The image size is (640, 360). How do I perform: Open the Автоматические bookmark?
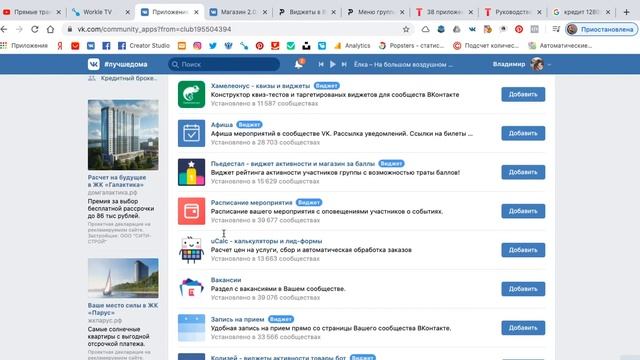(x=560, y=46)
